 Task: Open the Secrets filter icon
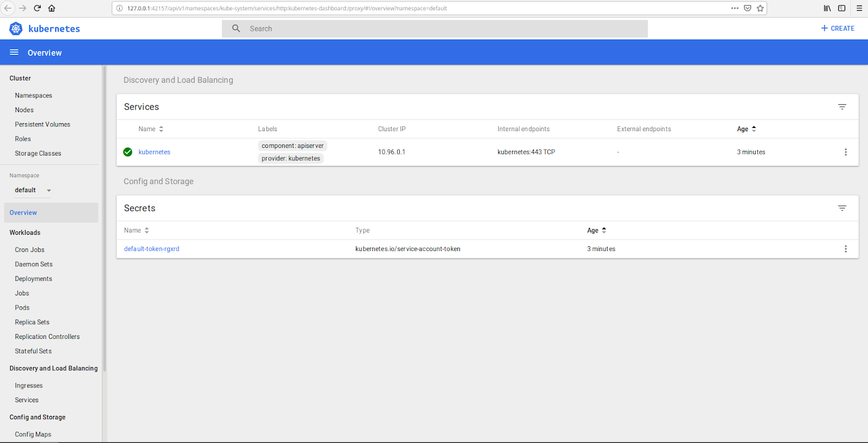click(x=841, y=208)
